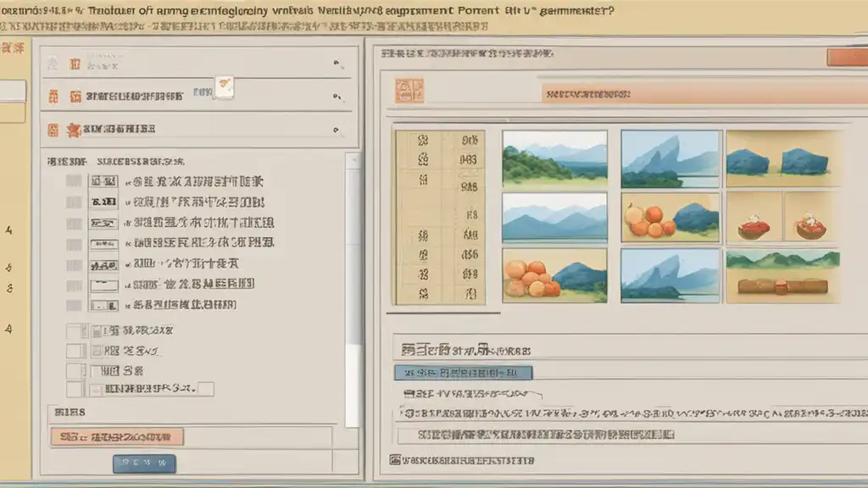Viewport: 868px width, 488px height.
Task: Click the pencil note icon overlapping the second left row
Action: coord(224,87)
